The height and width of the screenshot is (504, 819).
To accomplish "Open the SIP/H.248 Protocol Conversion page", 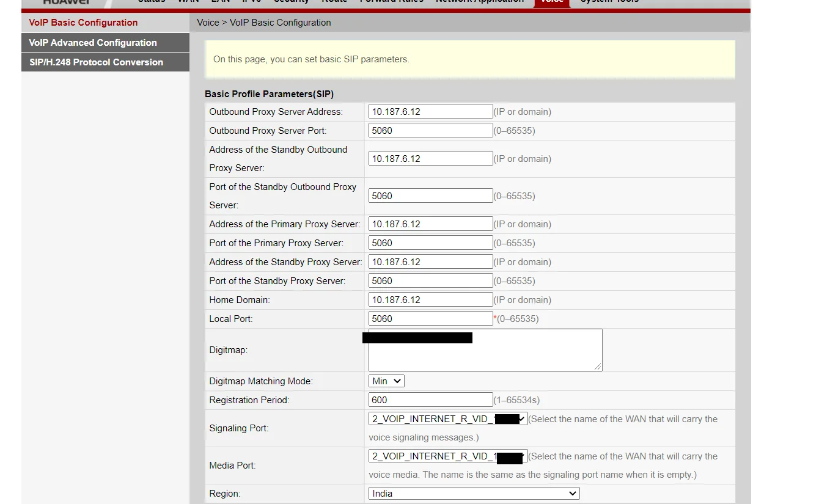I will 96,62.
